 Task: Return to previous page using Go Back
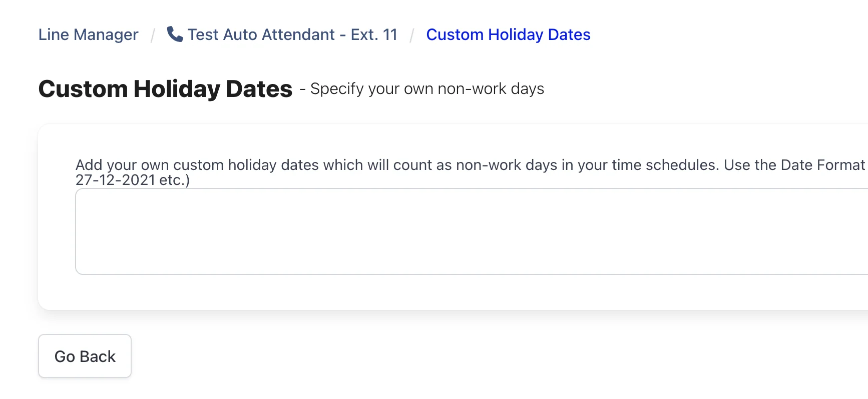point(84,356)
